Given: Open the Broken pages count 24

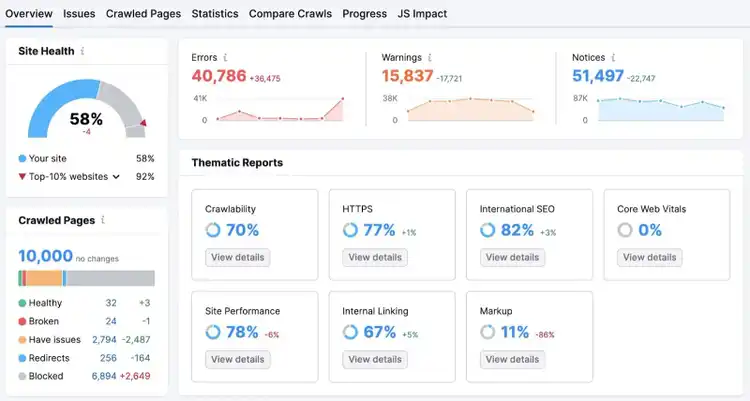Looking at the screenshot, I should pyautogui.click(x=111, y=321).
